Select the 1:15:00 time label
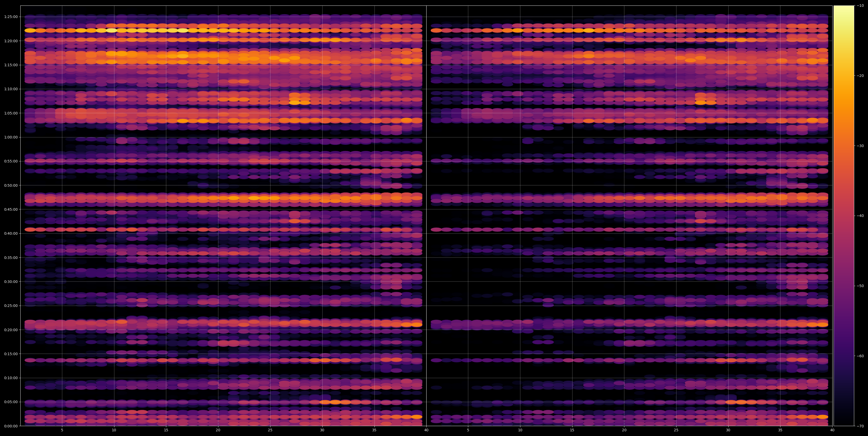Image resolution: width=868 pixels, height=436 pixels. click(x=11, y=65)
